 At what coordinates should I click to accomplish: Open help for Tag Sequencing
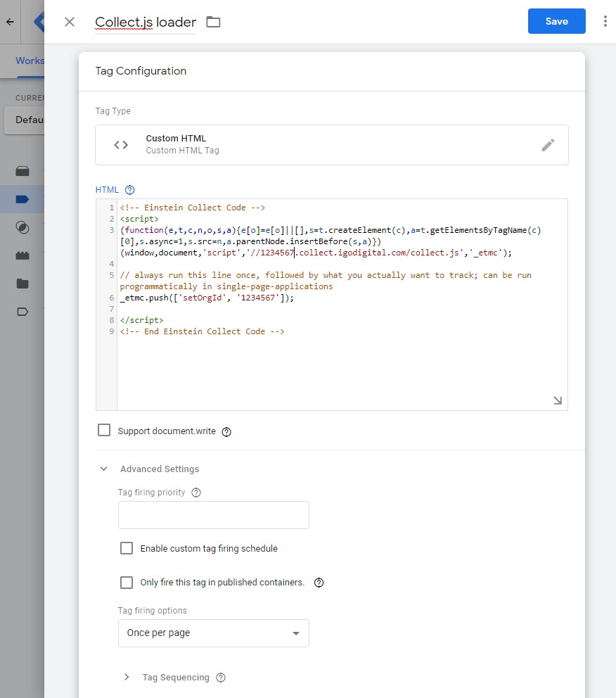coord(221,678)
